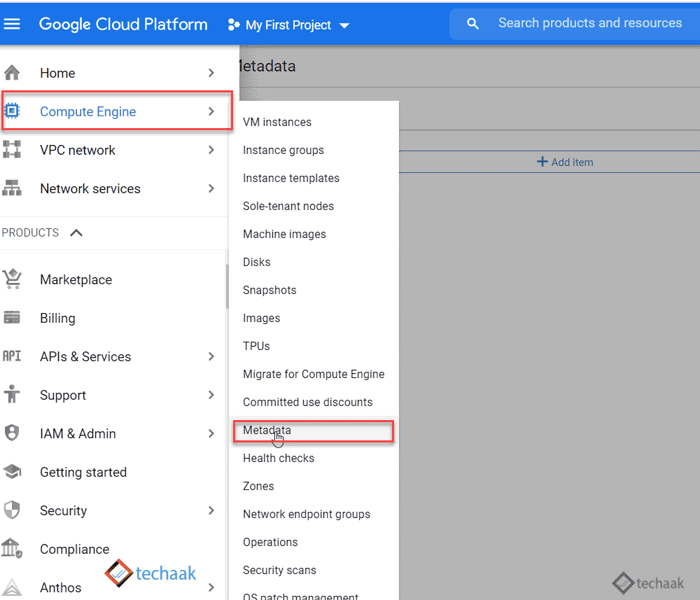Click the Marketplace cart icon

click(x=12, y=279)
